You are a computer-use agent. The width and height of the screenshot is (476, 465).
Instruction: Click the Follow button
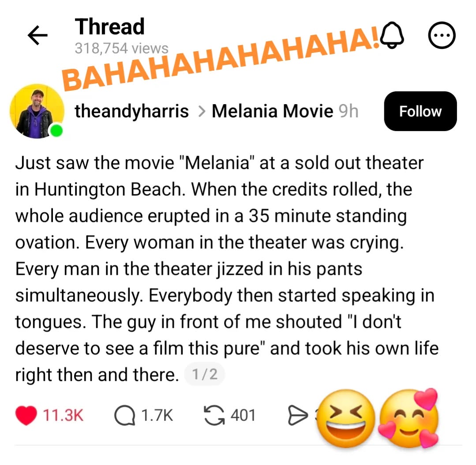420,111
